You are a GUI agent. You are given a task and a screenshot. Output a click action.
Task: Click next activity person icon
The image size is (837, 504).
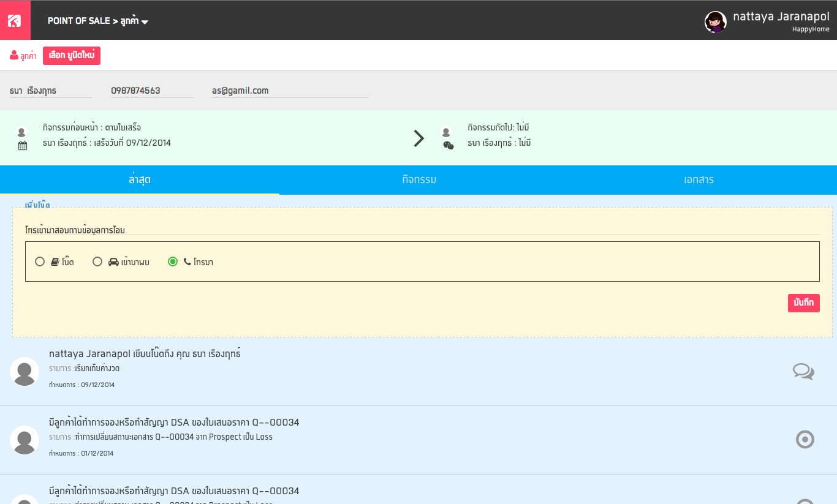446,132
